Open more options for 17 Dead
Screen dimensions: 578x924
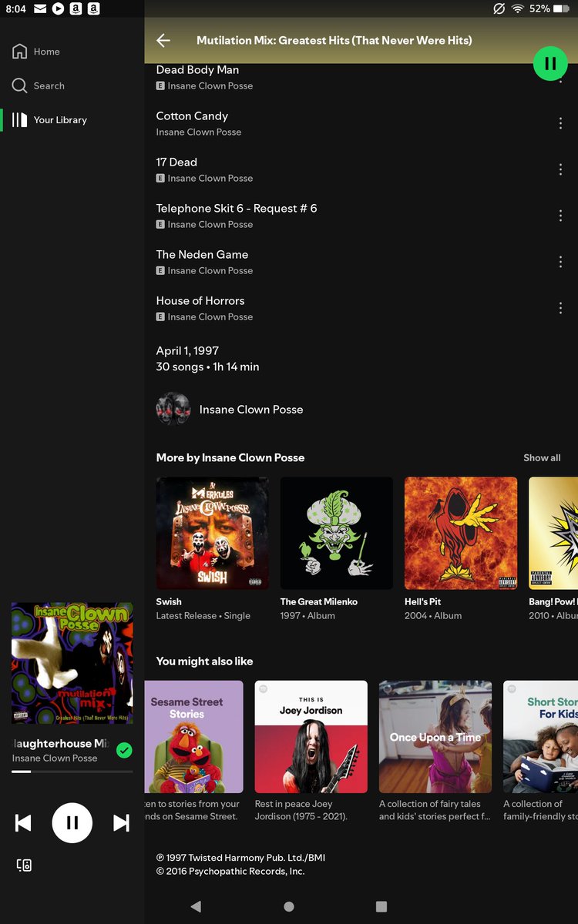click(x=560, y=169)
